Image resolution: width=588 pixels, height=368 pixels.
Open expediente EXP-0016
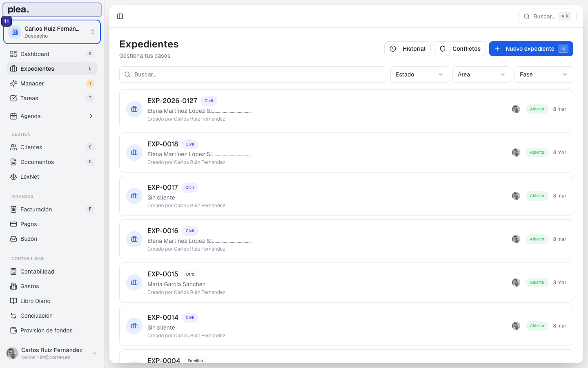(346, 239)
